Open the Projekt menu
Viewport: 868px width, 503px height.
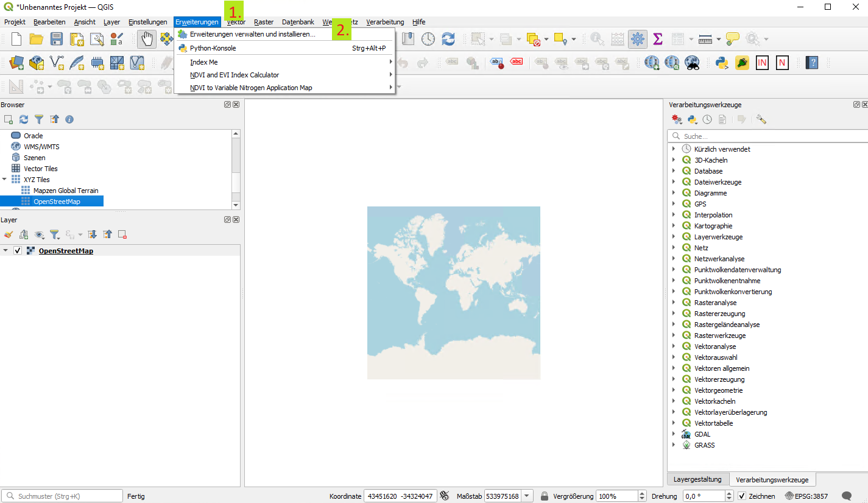click(x=15, y=22)
